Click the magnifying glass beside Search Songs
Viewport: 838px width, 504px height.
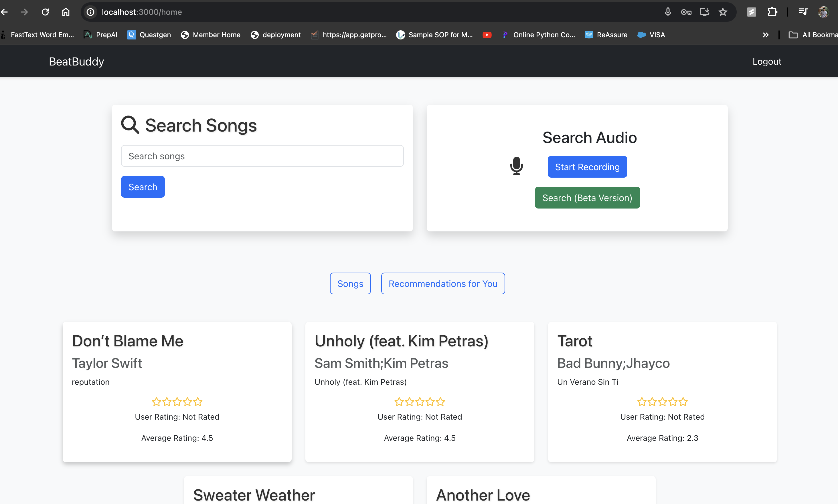click(x=130, y=125)
